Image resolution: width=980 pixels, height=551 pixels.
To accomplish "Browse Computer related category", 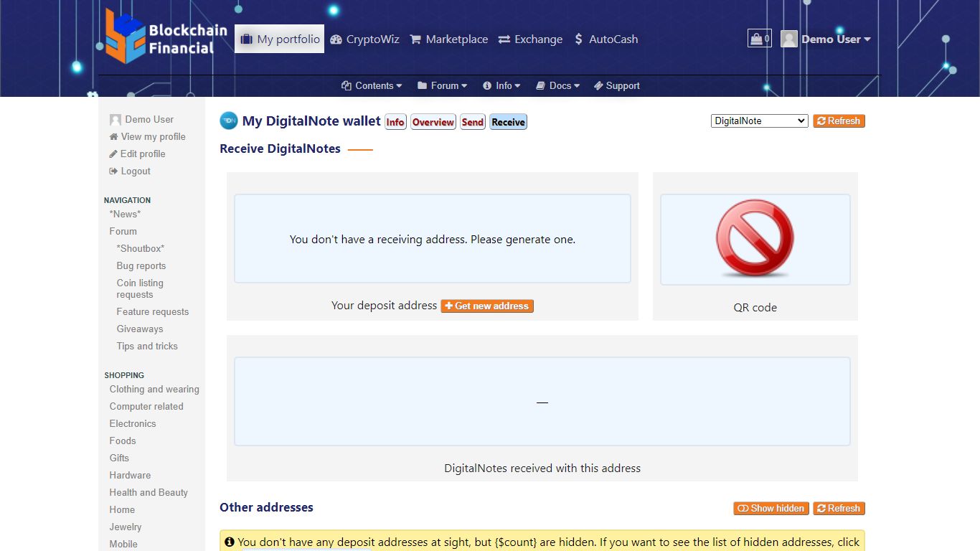I will click(x=146, y=406).
